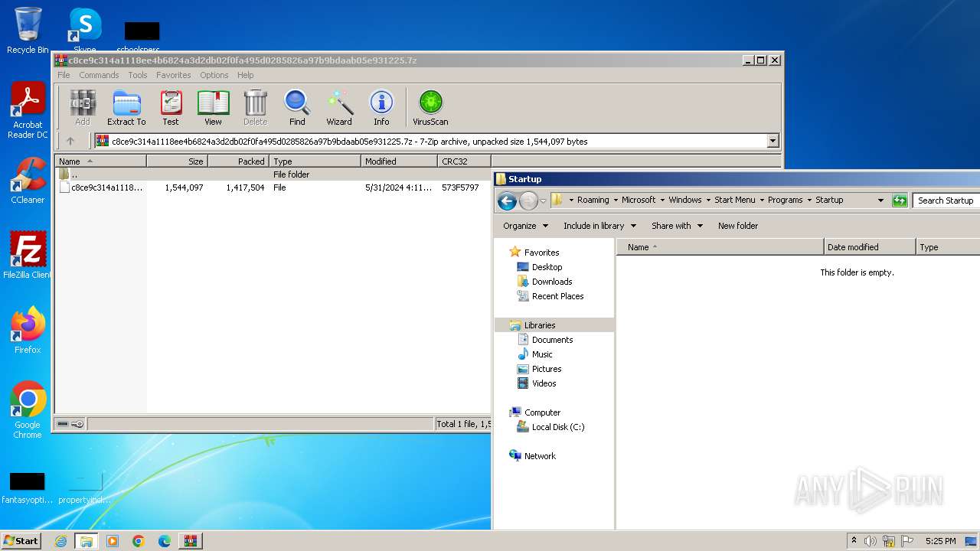Open the Options menu
This screenshot has width=980, height=551.
click(x=214, y=75)
